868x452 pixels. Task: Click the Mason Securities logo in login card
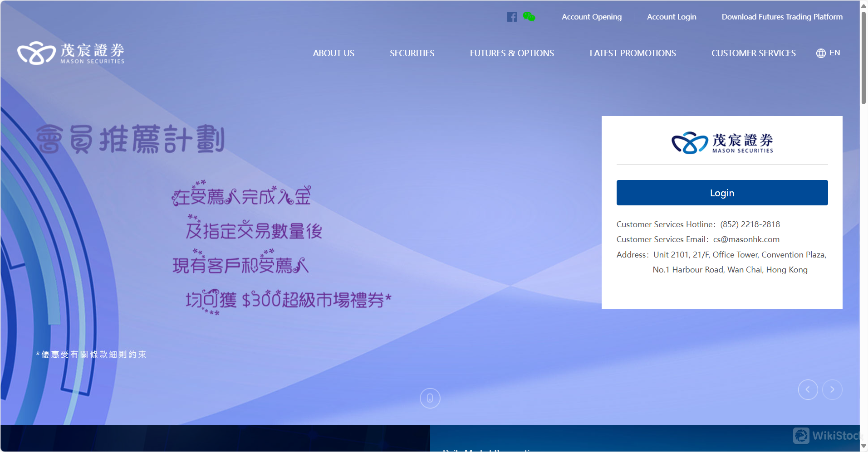[x=722, y=143]
